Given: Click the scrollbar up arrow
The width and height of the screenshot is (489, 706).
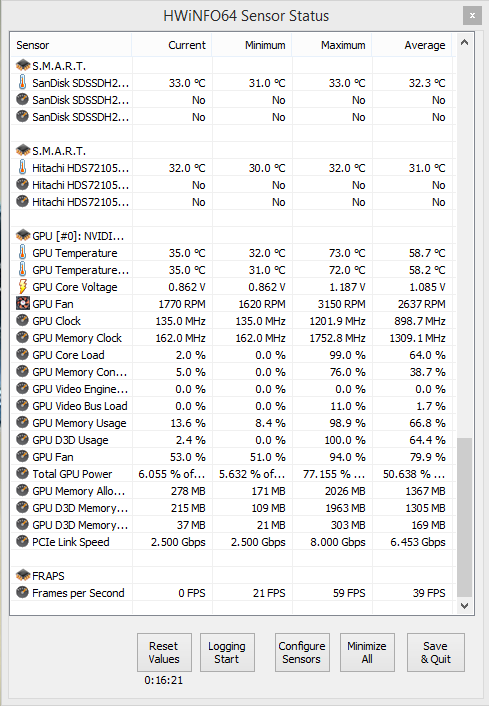Looking at the screenshot, I should [465, 43].
